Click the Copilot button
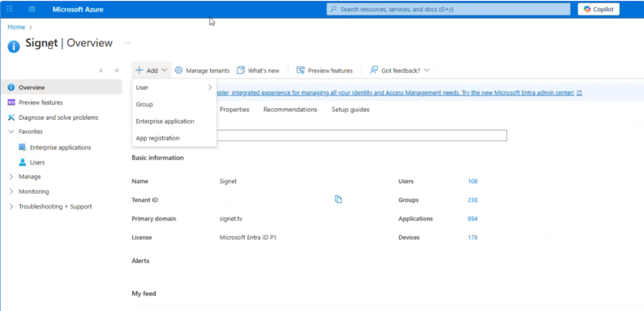Viewport: 644px width, 311px height. pyautogui.click(x=599, y=9)
